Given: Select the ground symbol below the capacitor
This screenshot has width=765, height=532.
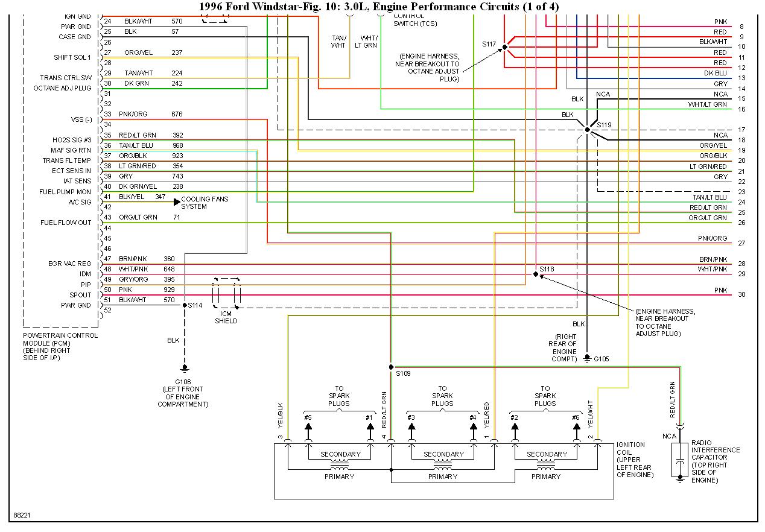Looking at the screenshot, I should (681, 480).
